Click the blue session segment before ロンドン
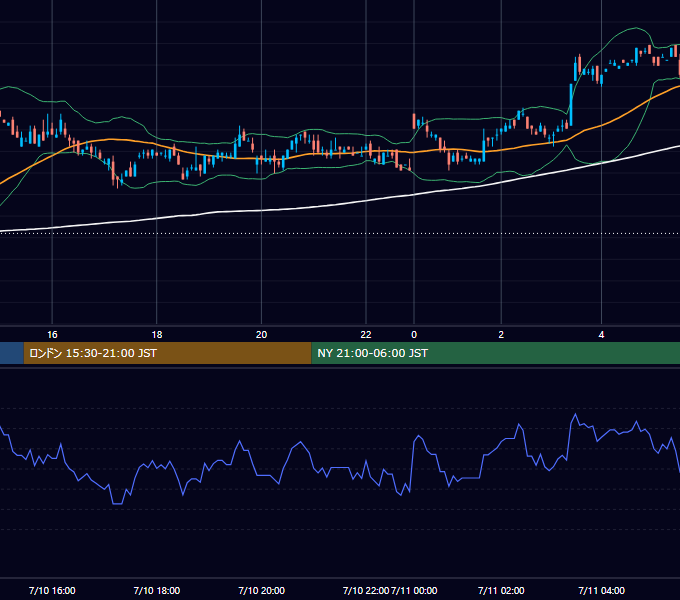The width and height of the screenshot is (680, 600). 12,353
